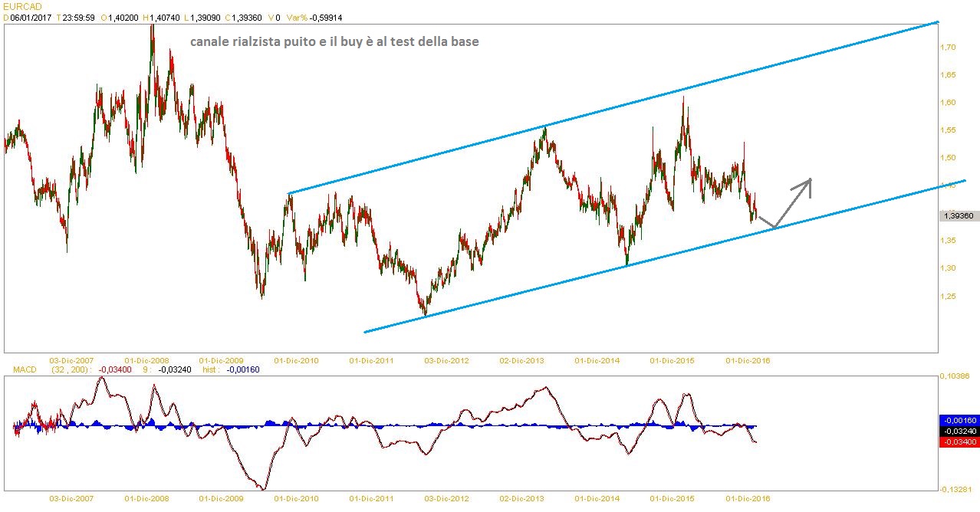Click 02-Dic-2013 below the MACD panel
This screenshot has width=980, height=512.
[x=521, y=498]
